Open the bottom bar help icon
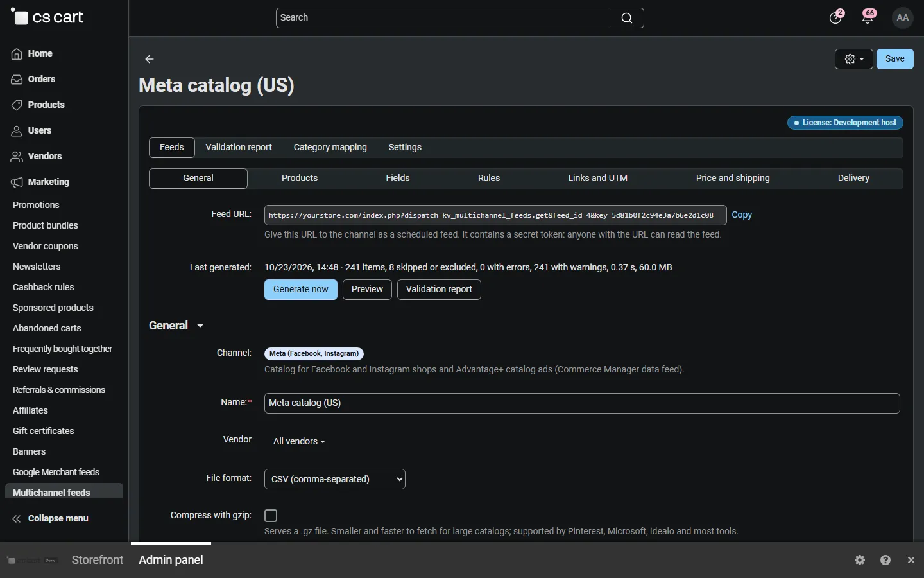 886,560
